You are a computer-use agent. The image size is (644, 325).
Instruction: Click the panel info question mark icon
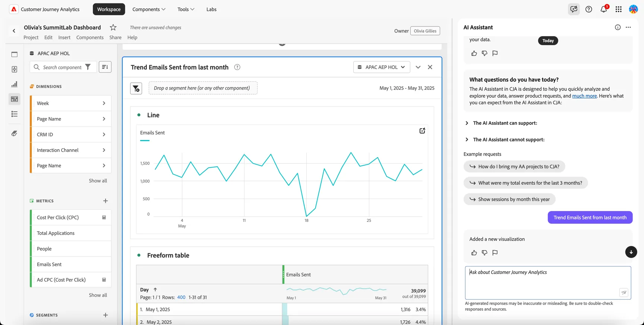237,67
